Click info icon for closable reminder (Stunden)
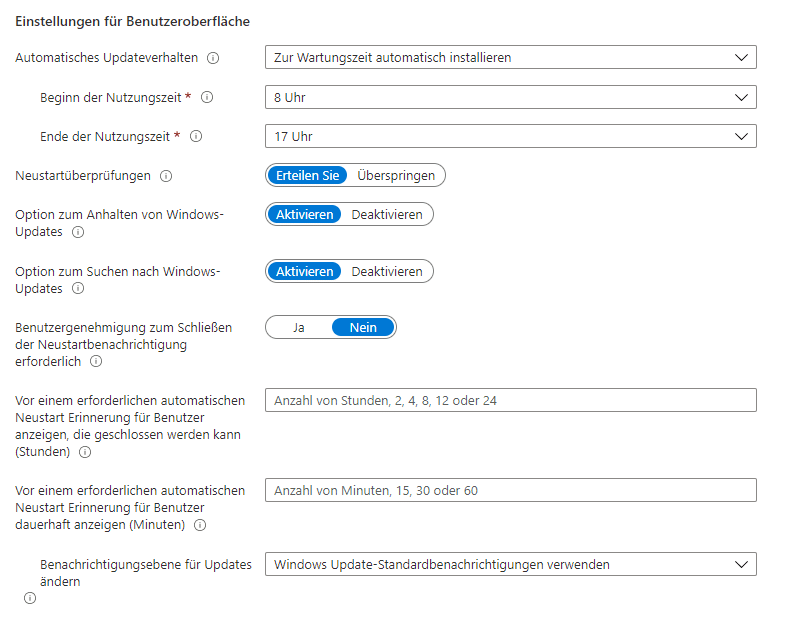This screenshot has height=620, width=792. pos(84,452)
